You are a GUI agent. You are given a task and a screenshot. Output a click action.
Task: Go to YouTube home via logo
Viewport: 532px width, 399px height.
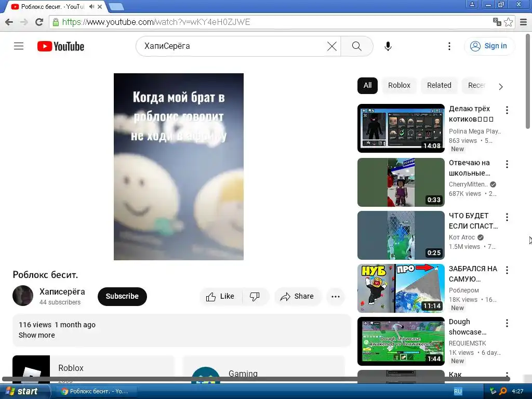[x=61, y=46]
